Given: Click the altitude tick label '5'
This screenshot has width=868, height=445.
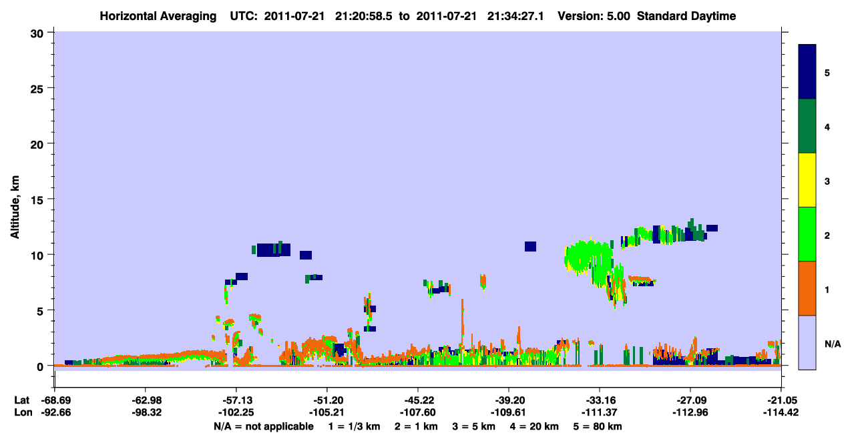Looking at the screenshot, I should pyautogui.click(x=41, y=310).
